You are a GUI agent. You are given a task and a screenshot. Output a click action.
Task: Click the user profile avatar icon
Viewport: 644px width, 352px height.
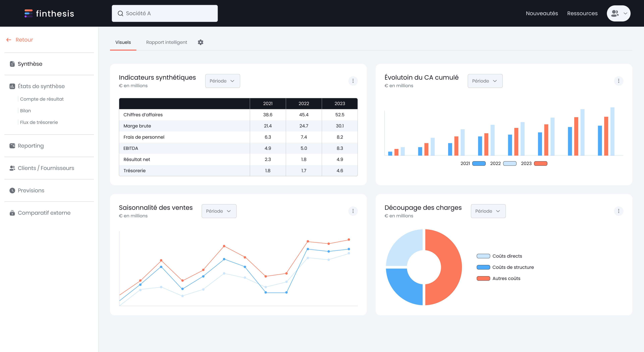[x=615, y=13]
